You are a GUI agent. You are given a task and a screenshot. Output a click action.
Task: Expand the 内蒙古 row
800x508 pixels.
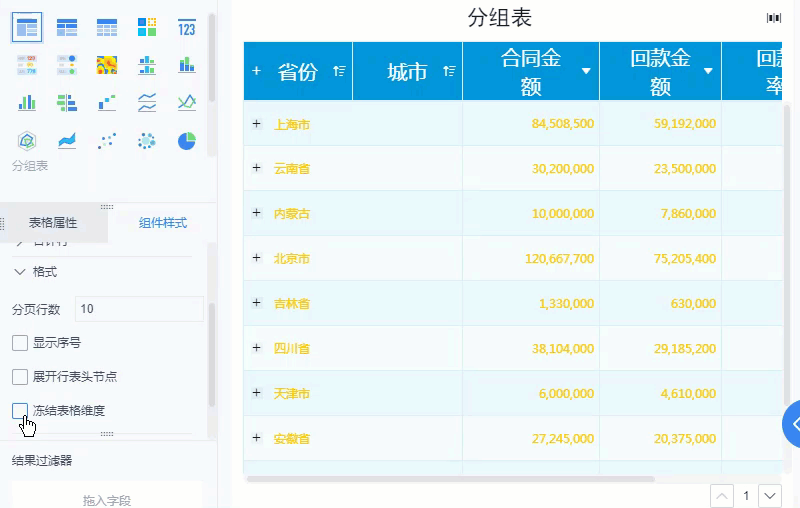(x=257, y=213)
